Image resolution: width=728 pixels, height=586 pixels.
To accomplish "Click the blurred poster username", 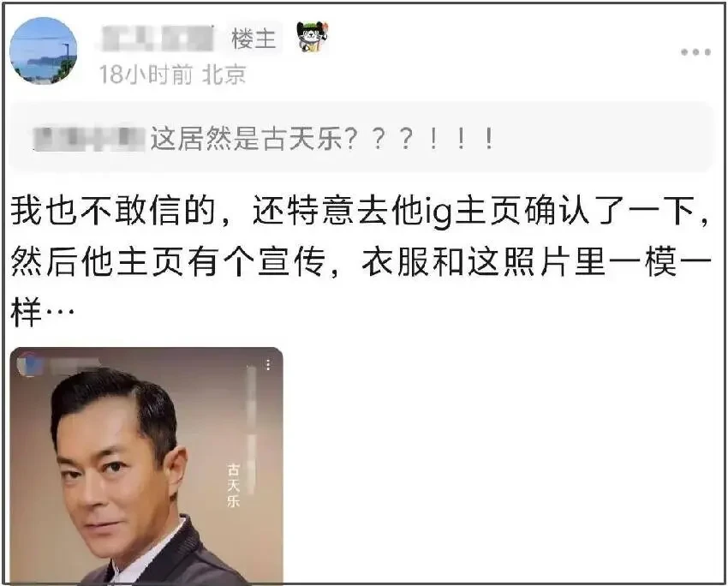I will [x=156, y=39].
